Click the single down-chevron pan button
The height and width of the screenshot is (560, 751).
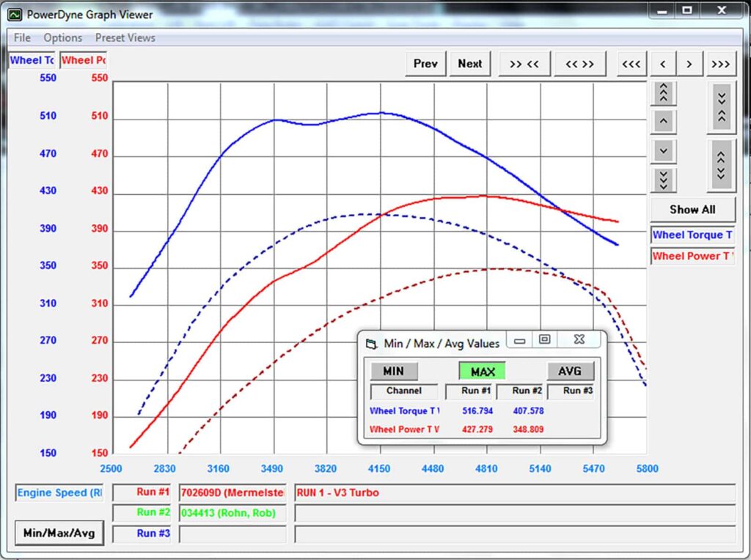tap(663, 151)
